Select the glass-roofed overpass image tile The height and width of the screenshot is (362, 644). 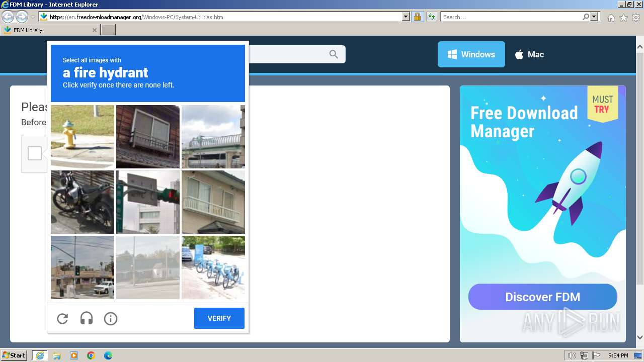(213, 136)
